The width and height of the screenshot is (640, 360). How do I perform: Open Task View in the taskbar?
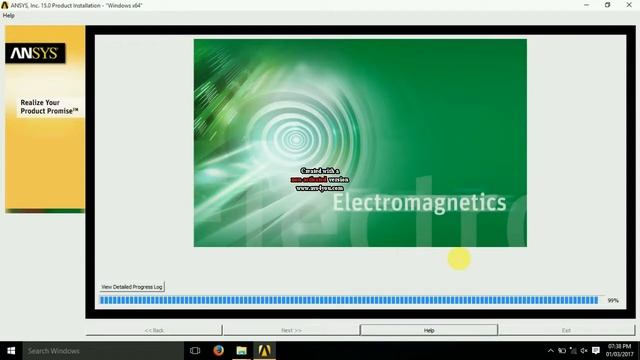coord(195,351)
